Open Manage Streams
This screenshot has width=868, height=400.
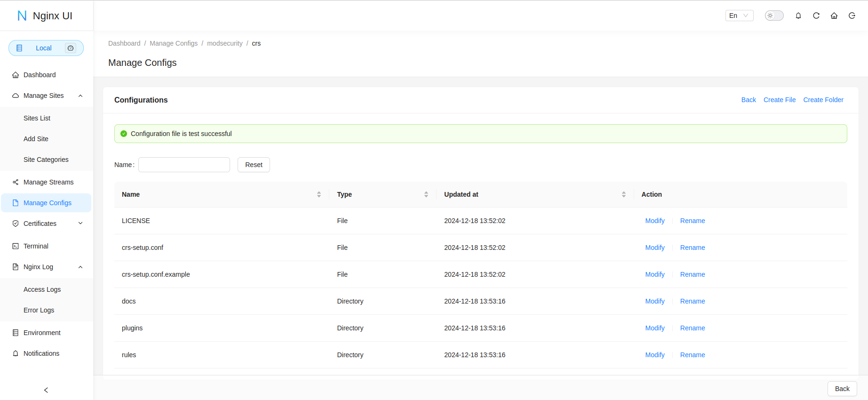point(46,182)
